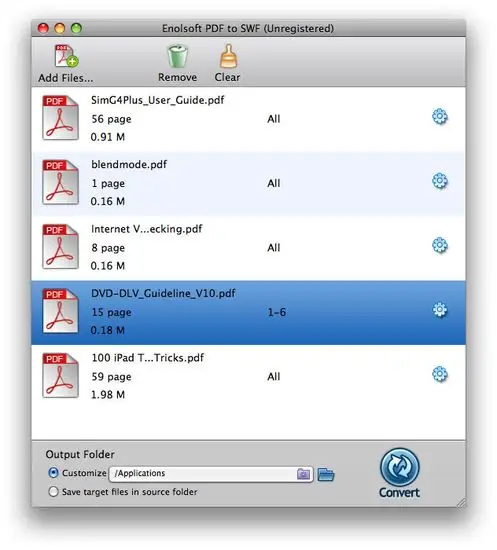Screen dimensions: 497x550
Task: Click the green zoom window button
Action: [76, 28]
